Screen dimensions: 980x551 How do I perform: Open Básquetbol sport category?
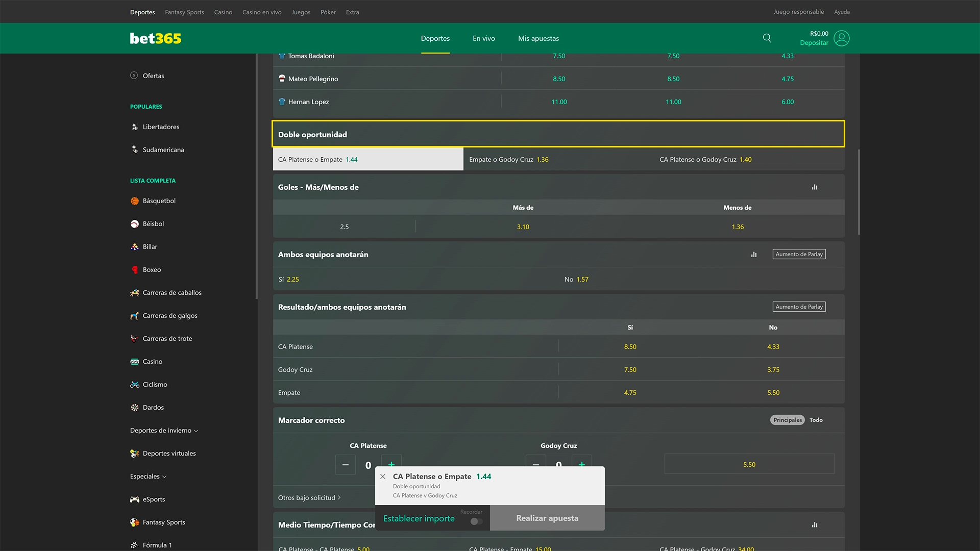tap(159, 201)
